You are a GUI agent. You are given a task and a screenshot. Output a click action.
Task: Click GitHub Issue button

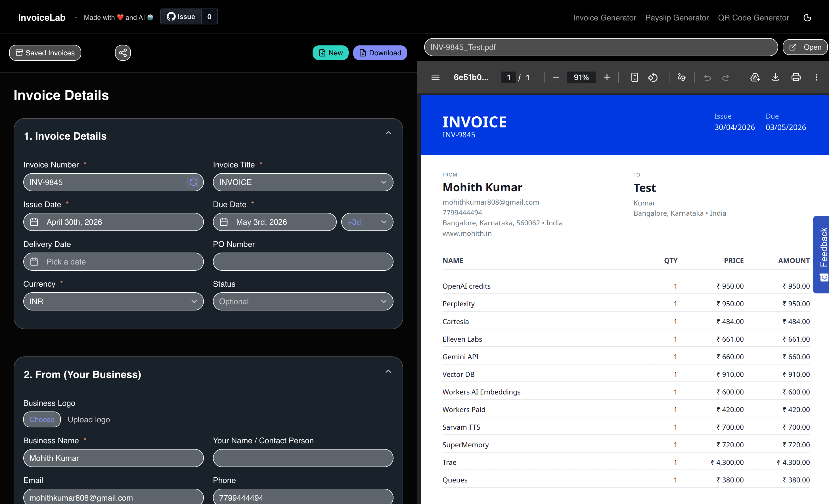[x=181, y=16]
